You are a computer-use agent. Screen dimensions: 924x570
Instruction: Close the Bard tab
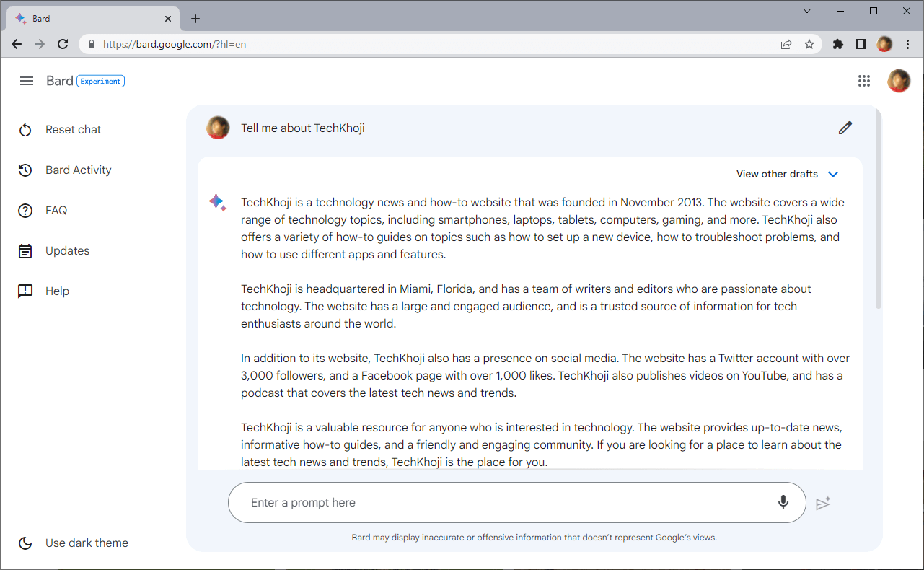168,19
